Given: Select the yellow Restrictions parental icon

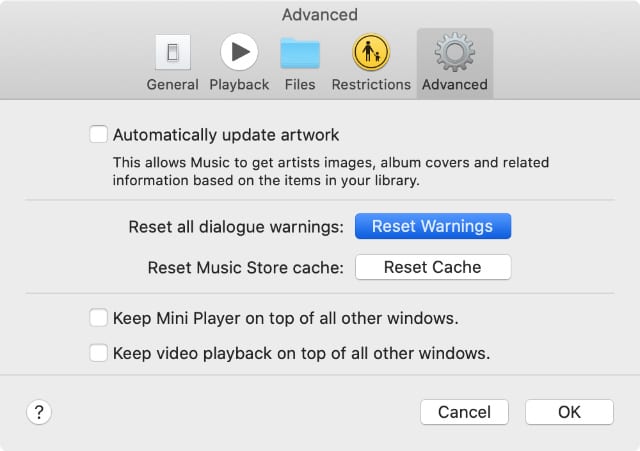Looking at the screenshot, I should [x=371, y=52].
